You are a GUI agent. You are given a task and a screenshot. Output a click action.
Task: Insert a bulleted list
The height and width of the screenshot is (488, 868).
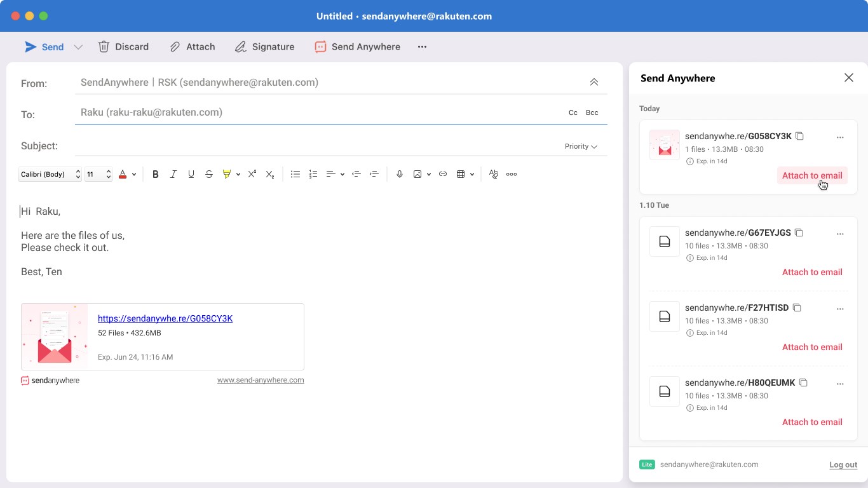[x=295, y=174]
